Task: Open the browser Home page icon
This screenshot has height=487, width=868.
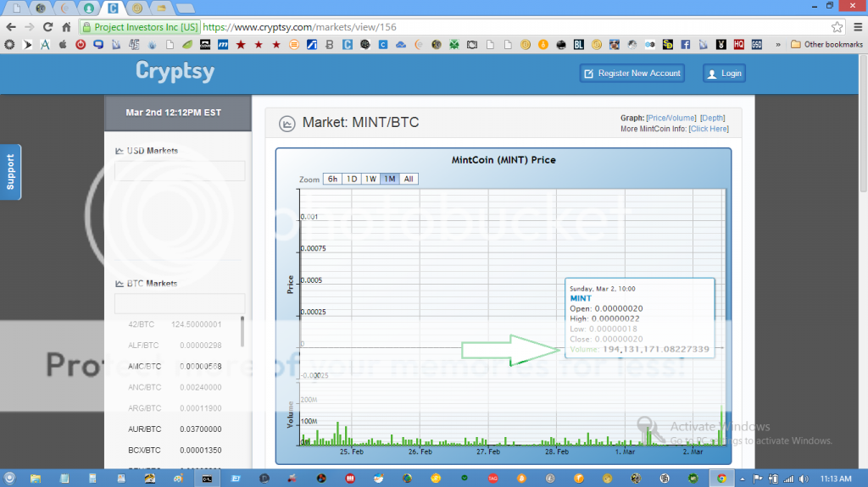Action: 66,26
